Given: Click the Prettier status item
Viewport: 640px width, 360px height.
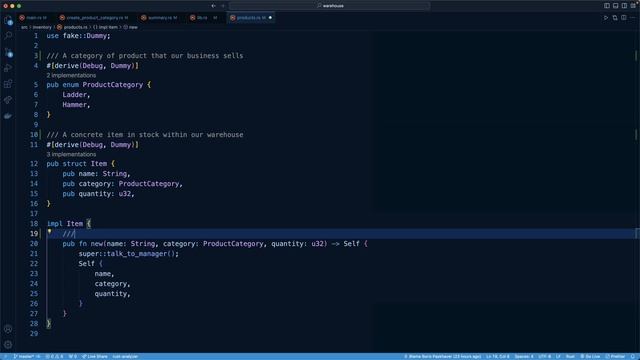Looking at the screenshot, I should pos(615,356).
